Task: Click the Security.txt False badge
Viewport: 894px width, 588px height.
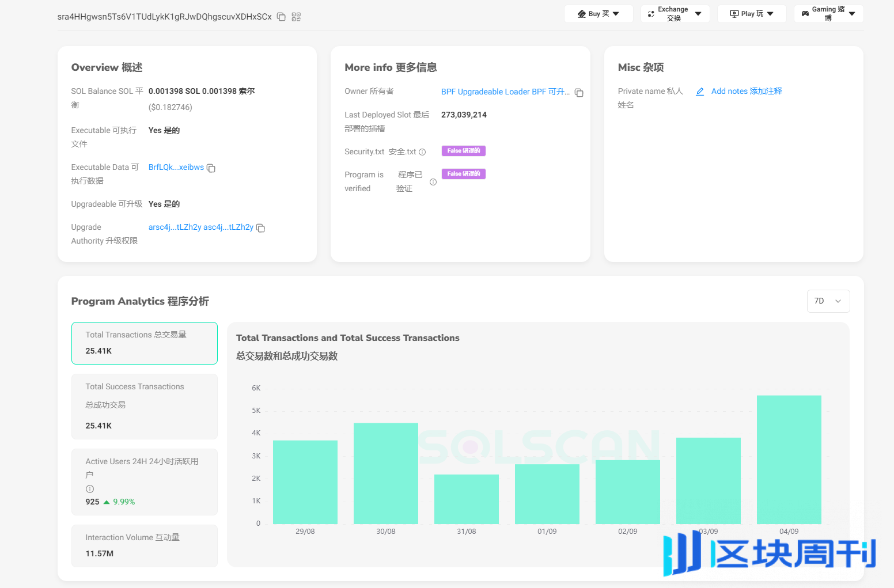Action: click(464, 151)
